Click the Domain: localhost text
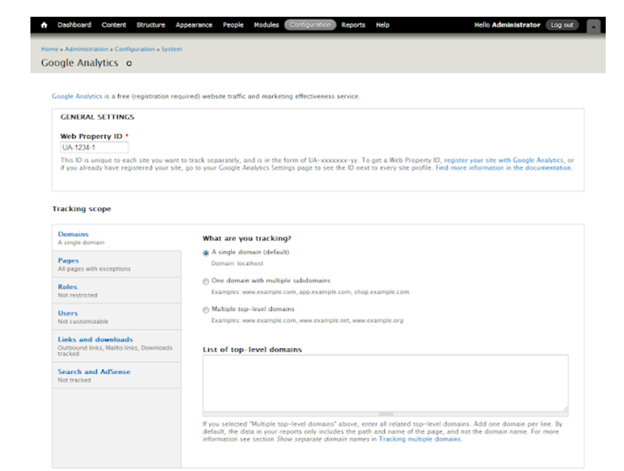 [x=237, y=263]
